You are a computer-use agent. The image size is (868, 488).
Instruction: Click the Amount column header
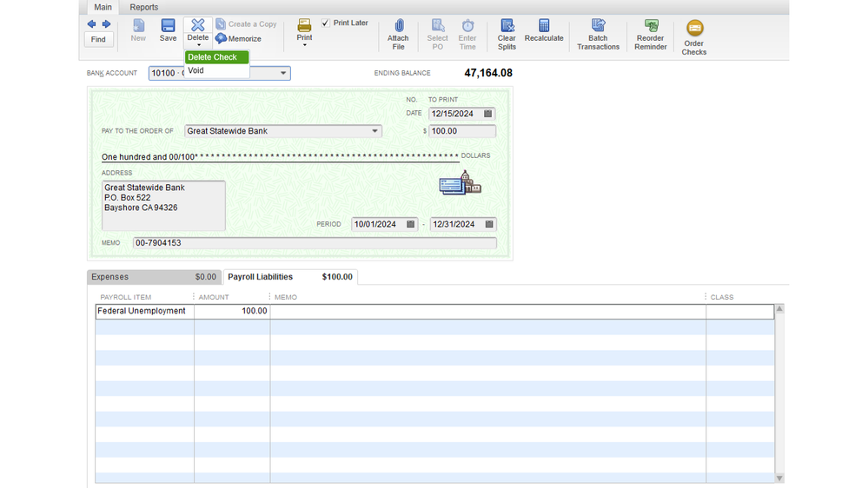214,297
